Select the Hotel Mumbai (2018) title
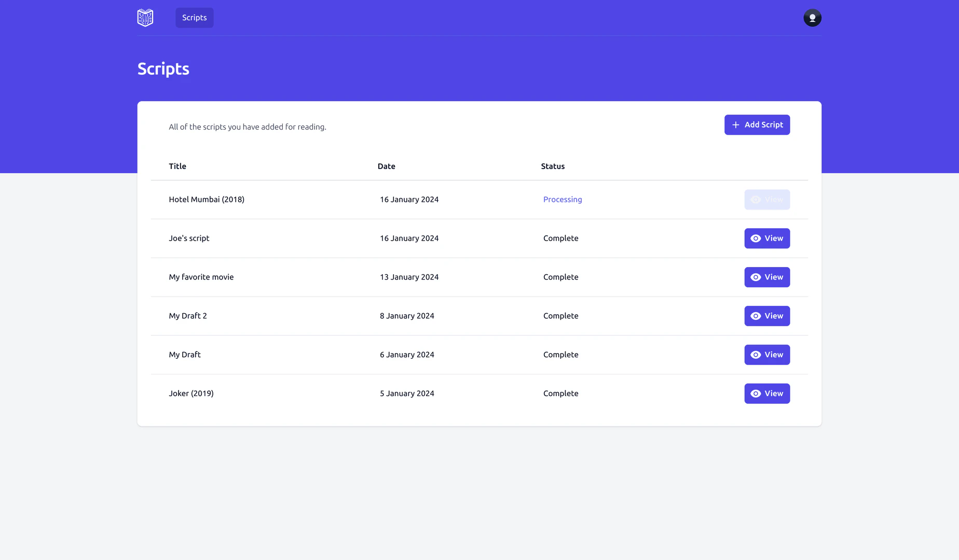This screenshot has height=560, width=959. click(x=207, y=200)
